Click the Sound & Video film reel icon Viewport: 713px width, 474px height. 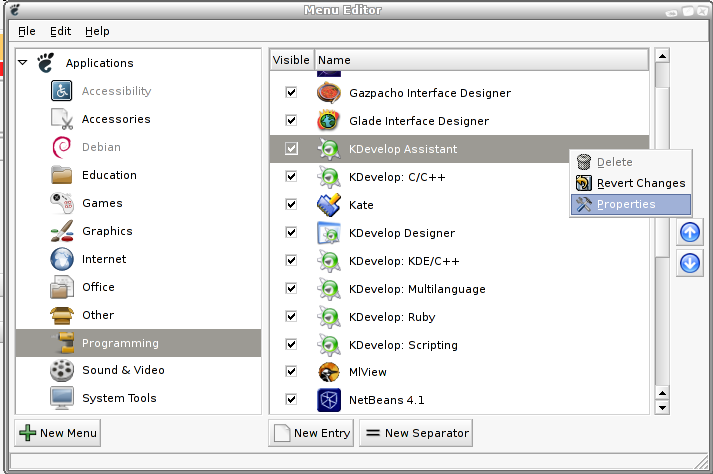point(61,370)
